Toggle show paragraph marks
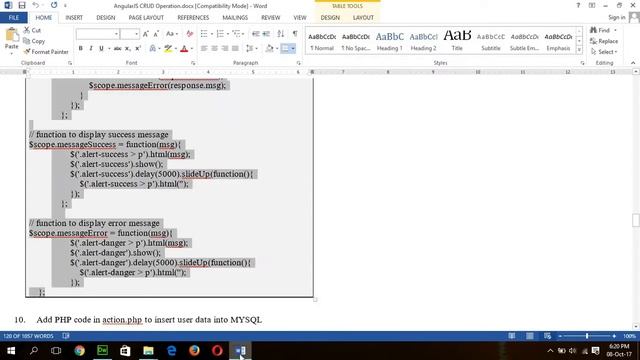Screen dimensions: 640x360 click(x=295, y=34)
